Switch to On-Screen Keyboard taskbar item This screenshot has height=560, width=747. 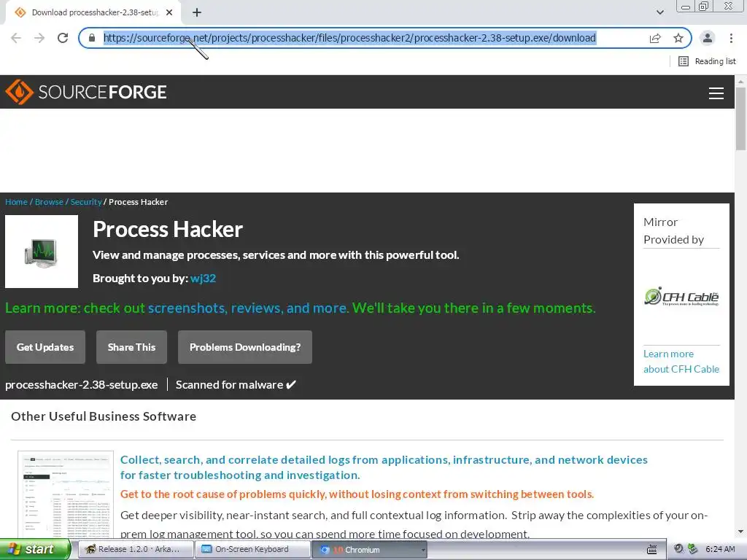click(252, 549)
